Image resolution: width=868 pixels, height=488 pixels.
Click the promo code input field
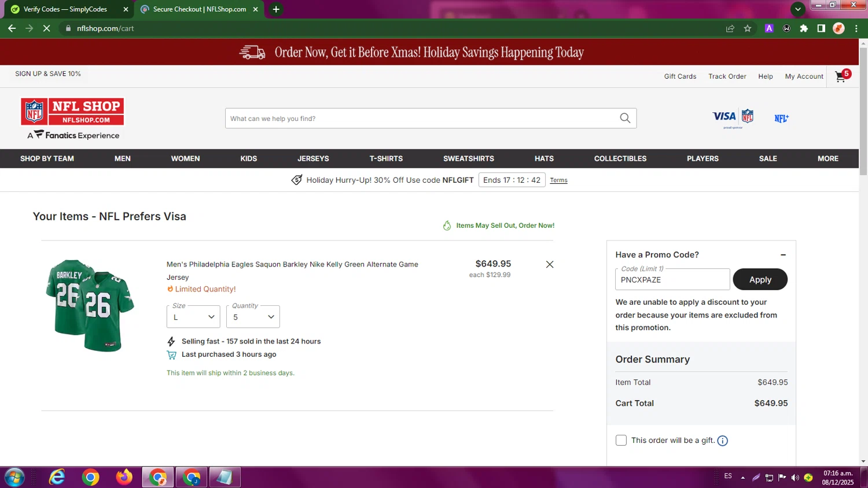tap(672, 279)
